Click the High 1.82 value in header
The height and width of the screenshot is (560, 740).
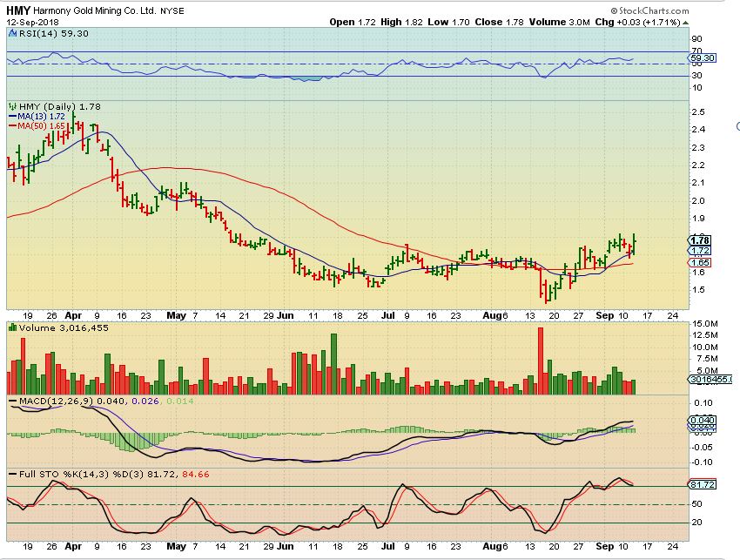(401, 22)
